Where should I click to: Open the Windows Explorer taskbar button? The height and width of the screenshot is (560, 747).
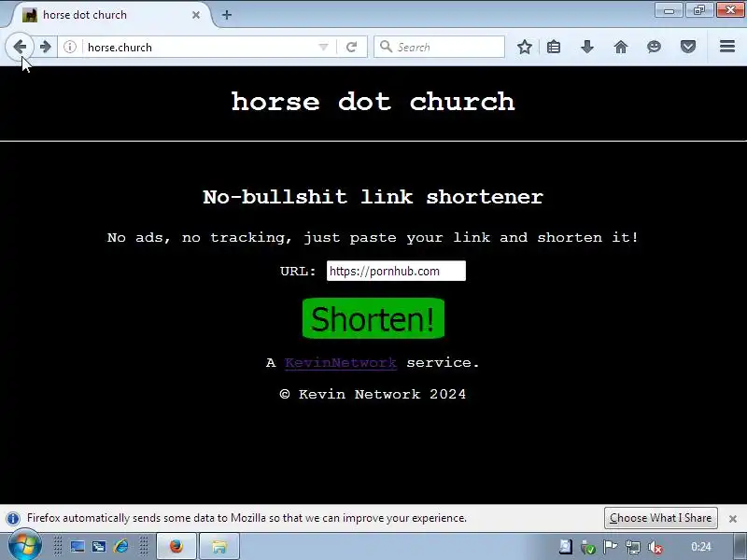[x=218, y=546]
